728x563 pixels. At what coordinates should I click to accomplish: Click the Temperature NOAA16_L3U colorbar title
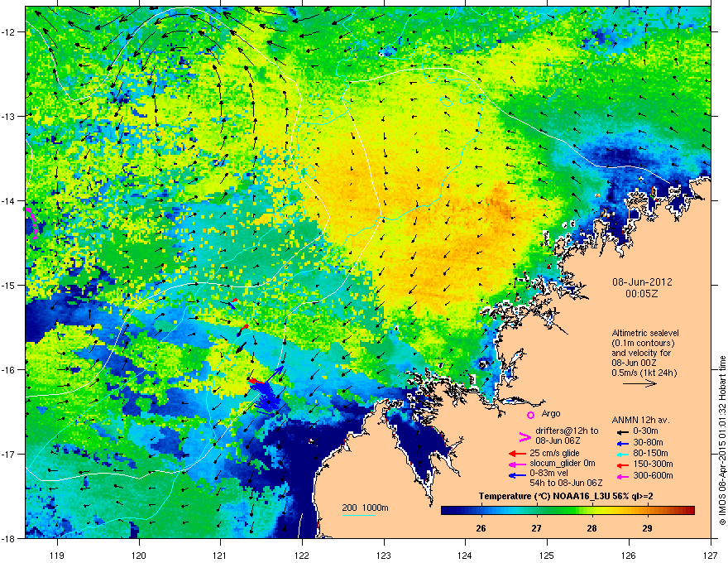point(566,497)
